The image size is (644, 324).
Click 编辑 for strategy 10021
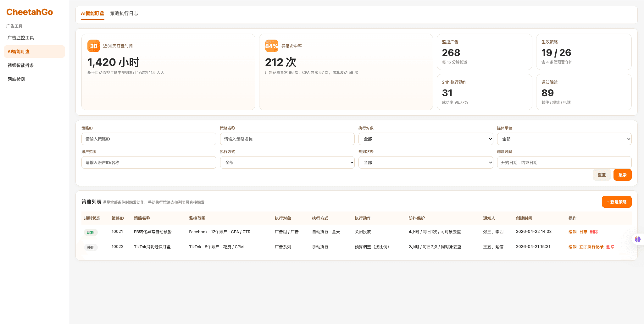tap(573, 232)
